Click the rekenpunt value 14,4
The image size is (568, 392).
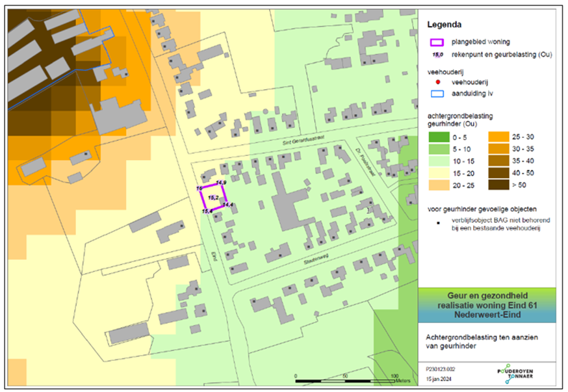[x=228, y=205]
